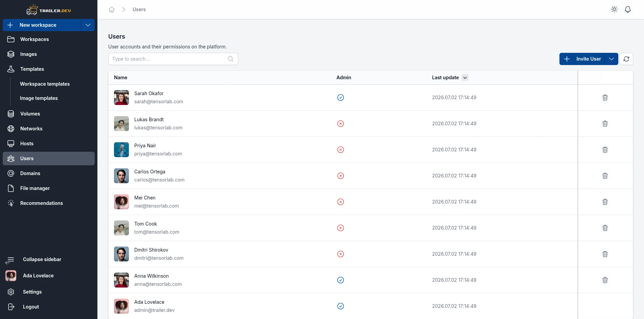
Task: Delete Lukas Brandt using trash icon
Action: point(605,124)
